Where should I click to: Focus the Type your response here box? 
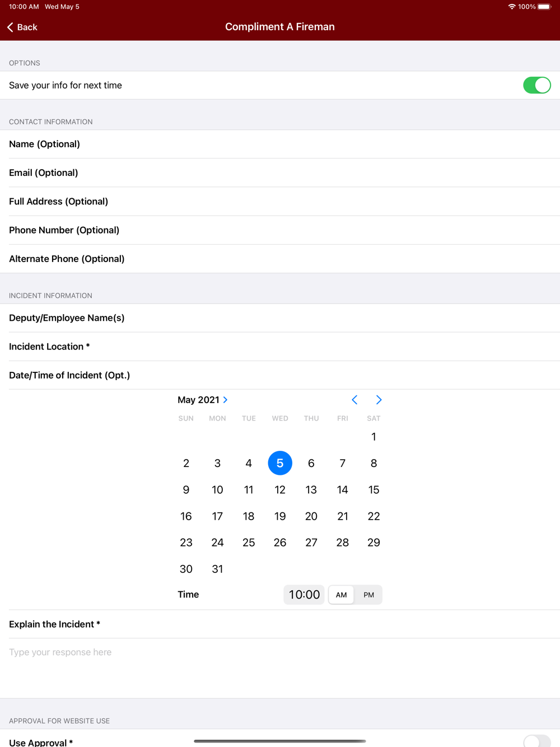[x=280, y=668]
